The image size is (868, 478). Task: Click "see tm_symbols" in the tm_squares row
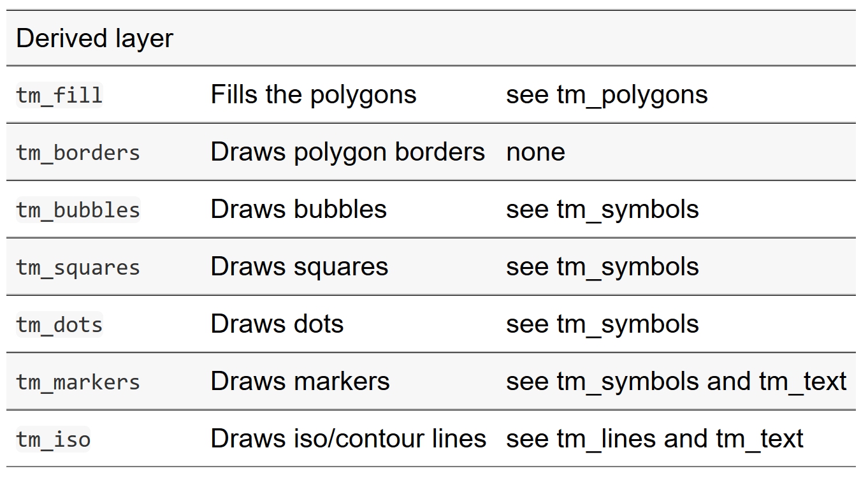click(x=602, y=267)
